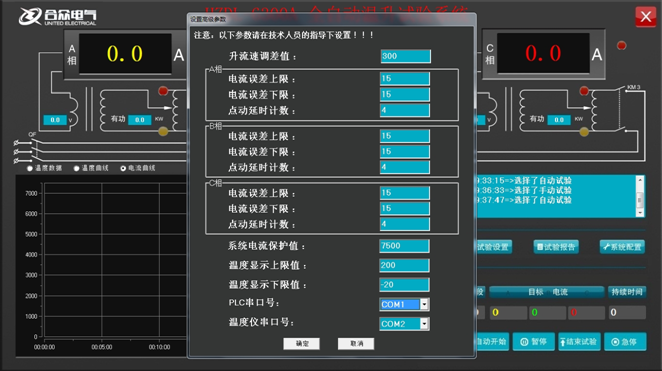Viewport: 662px width, 371px height.
Task: Click the 急停 emergency stop button
Action: click(625, 342)
